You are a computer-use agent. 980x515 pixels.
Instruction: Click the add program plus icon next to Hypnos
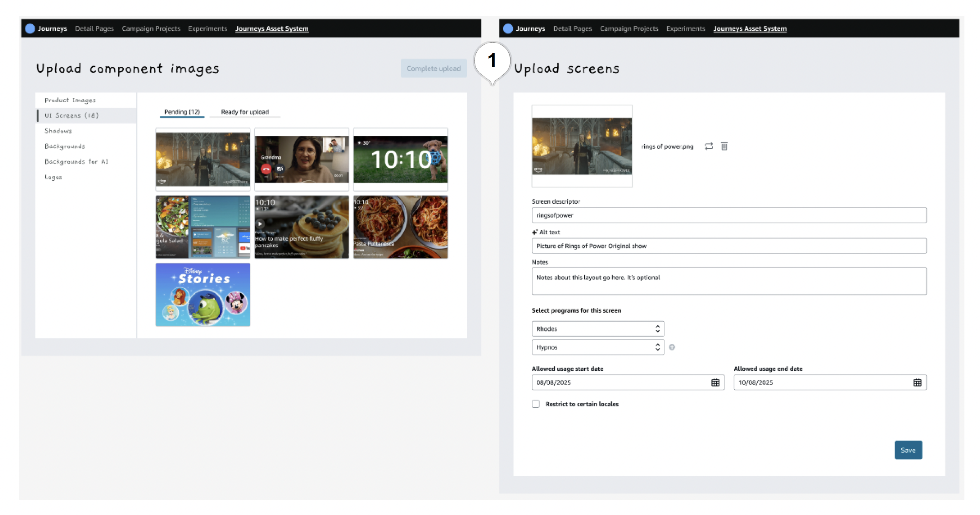[672, 347]
